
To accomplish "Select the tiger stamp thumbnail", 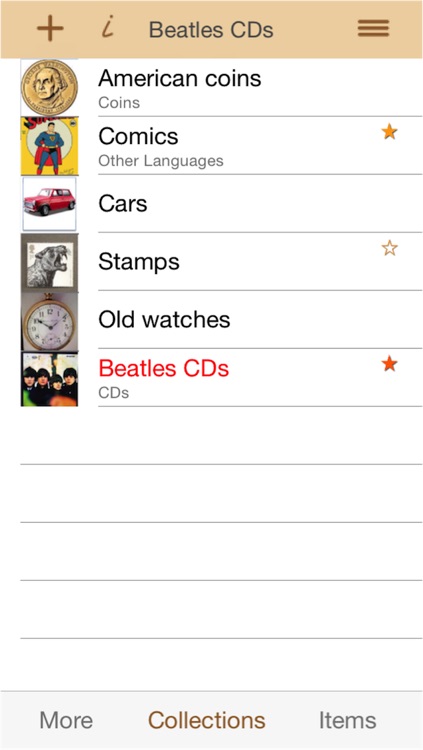I will (49, 262).
